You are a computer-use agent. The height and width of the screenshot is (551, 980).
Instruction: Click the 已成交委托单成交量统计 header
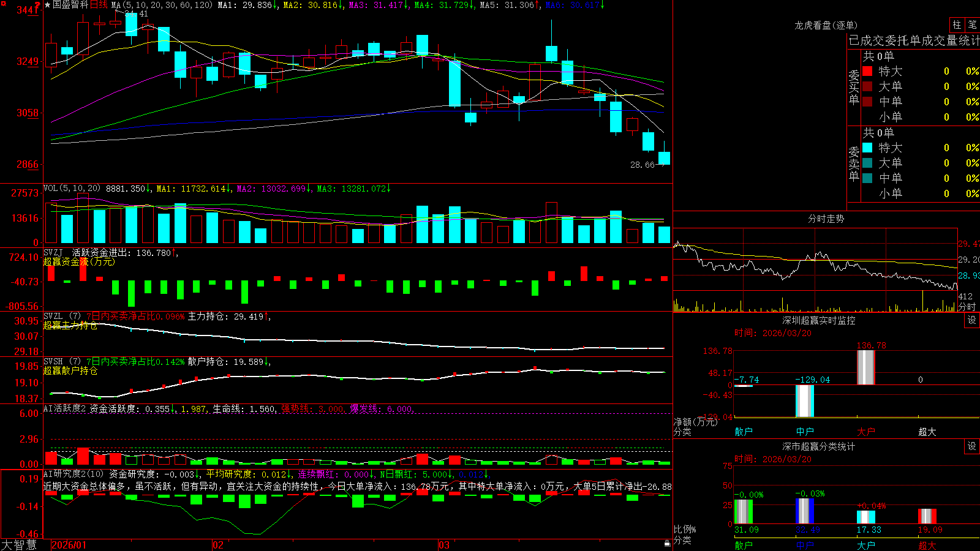914,40
